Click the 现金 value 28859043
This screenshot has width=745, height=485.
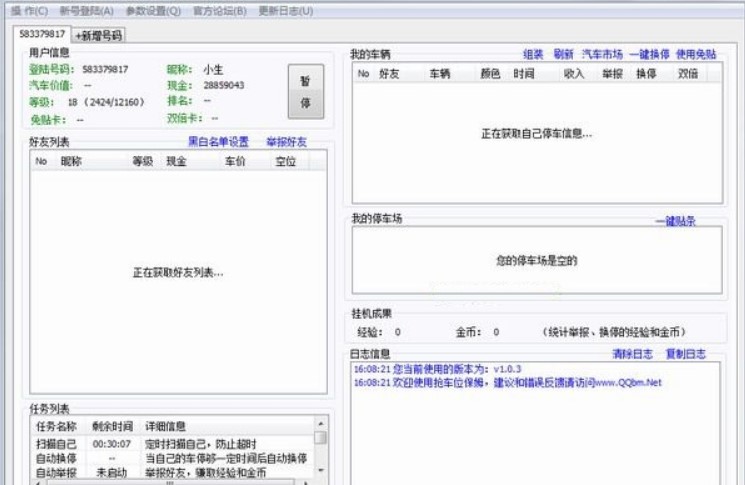[224, 85]
